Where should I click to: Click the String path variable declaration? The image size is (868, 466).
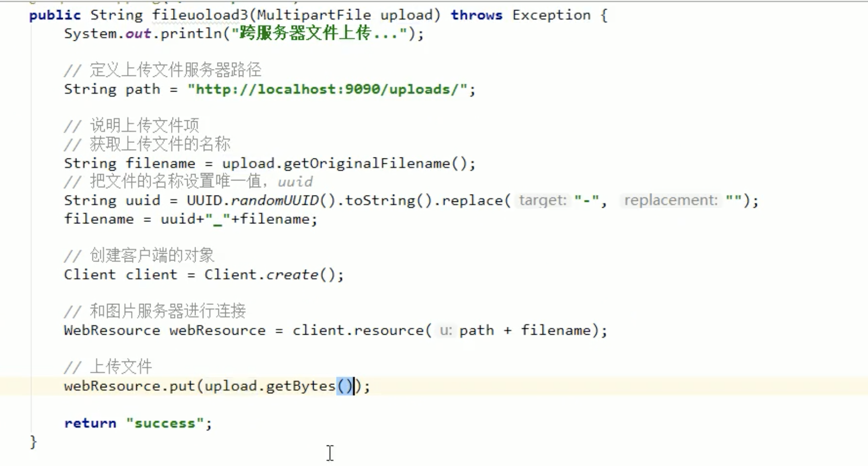[112, 89]
